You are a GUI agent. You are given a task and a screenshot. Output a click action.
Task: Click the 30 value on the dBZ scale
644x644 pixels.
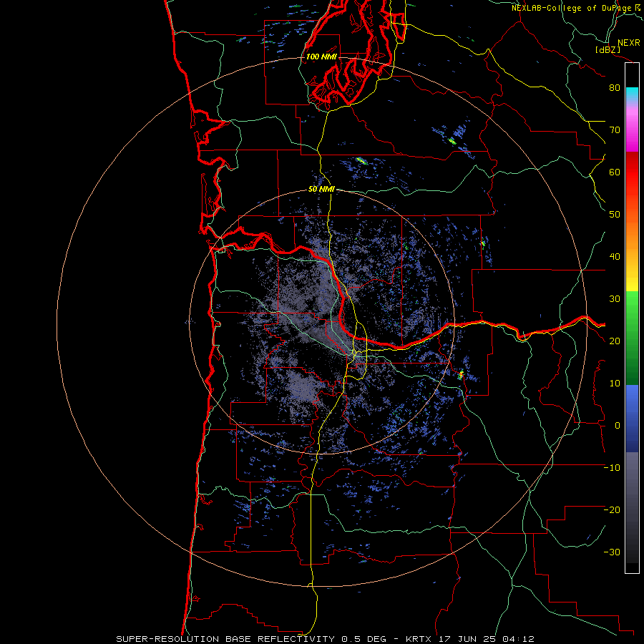(615, 299)
